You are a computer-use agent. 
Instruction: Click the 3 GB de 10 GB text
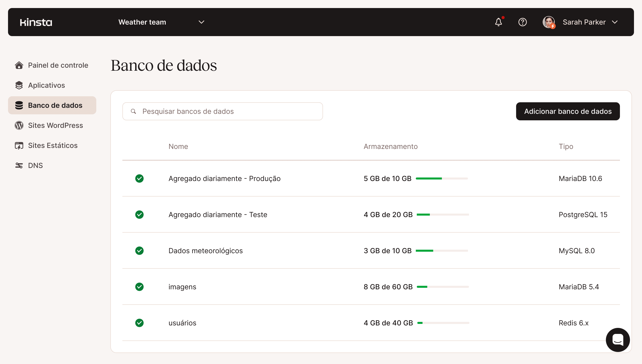coord(388,251)
